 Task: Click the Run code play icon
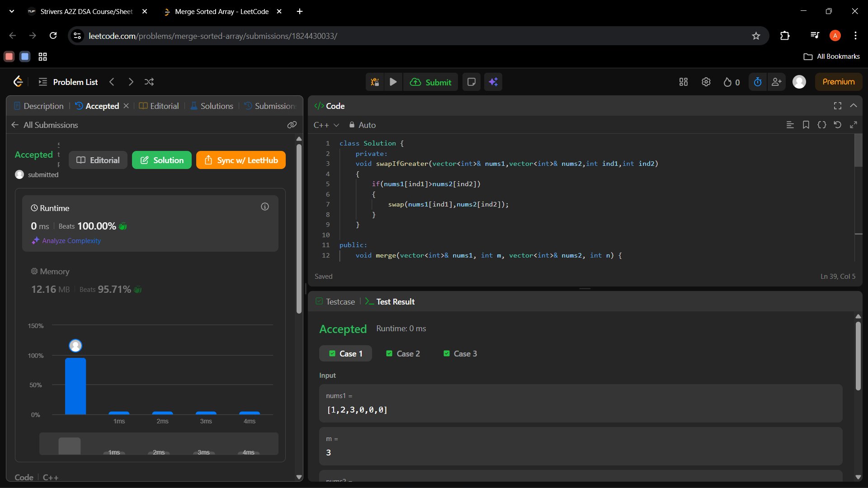point(393,82)
